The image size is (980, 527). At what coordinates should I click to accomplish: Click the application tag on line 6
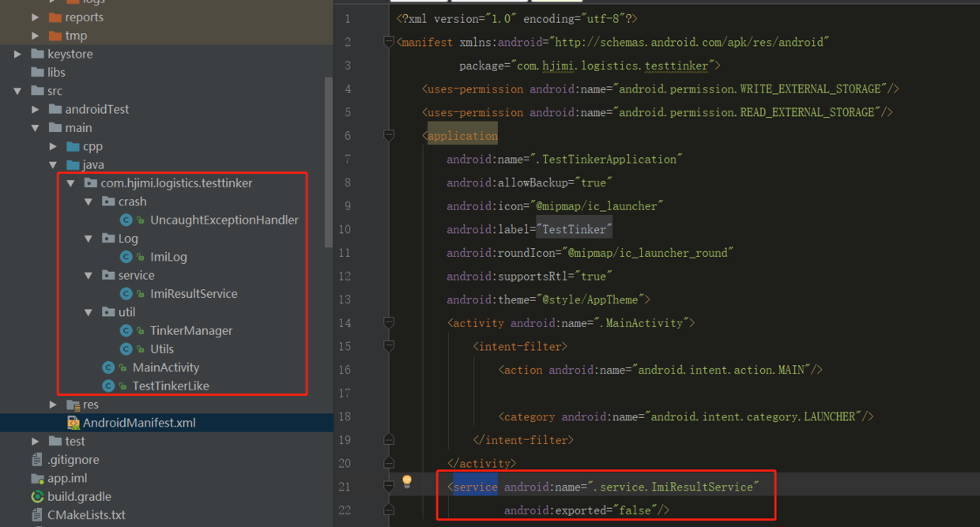point(462,136)
